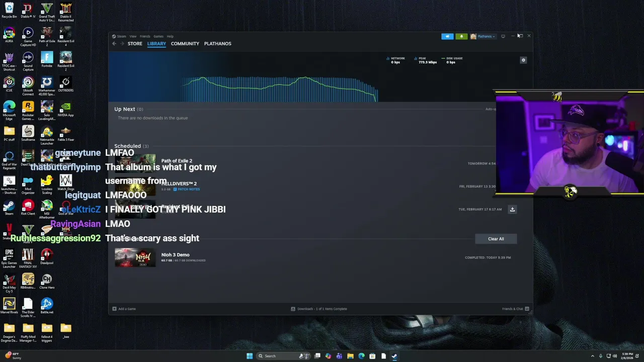Open the OUTRIDERS desktop shortcut
The width and height of the screenshot is (644, 362).
[x=65, y=85]
